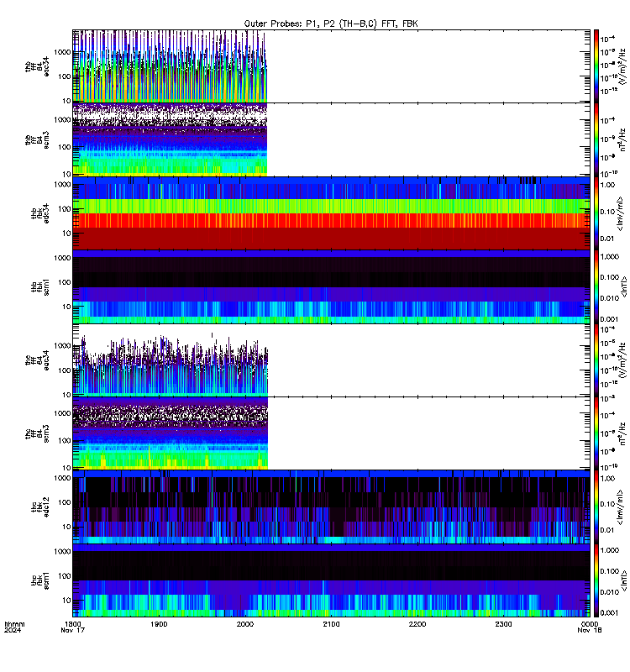The width and height of the screenshot is (630, 672).
Task: Click the <|nT|> unit label of the thc fbk scm1 color bar
Action: (x=623, y=580)
